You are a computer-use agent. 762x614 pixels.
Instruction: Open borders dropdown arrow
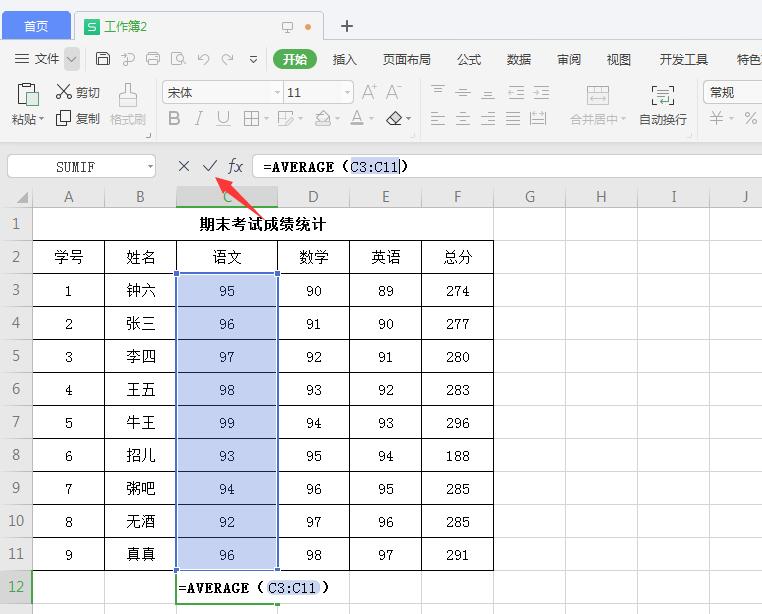(266, 118)
